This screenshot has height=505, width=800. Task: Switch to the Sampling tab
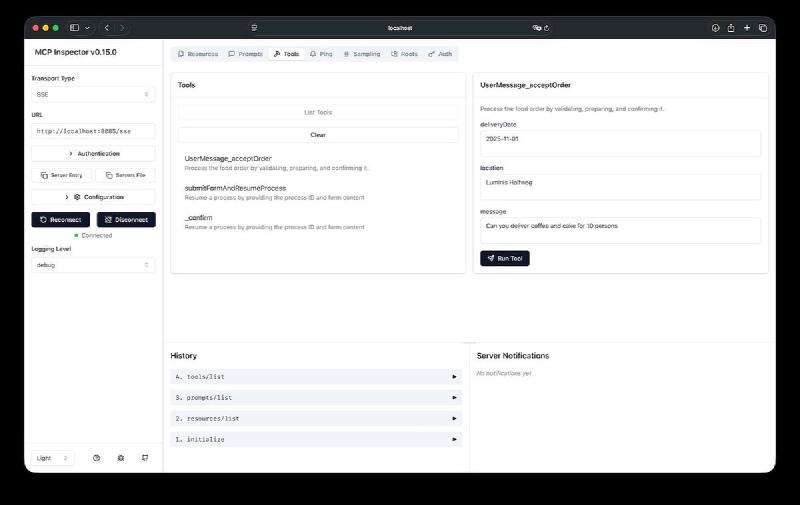pyautogui.click(x=362, y=54)
